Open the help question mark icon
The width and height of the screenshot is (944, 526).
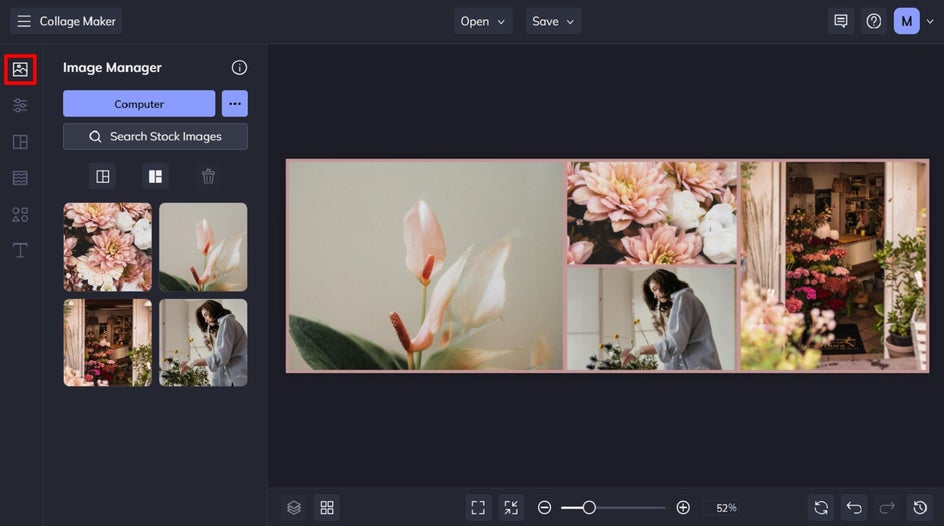pos(874,21)
